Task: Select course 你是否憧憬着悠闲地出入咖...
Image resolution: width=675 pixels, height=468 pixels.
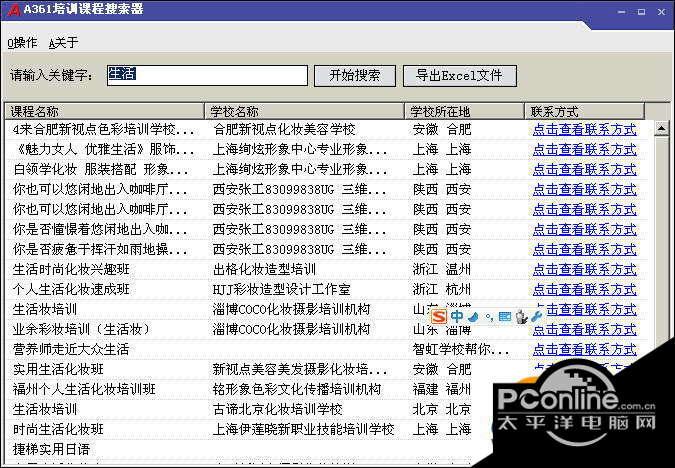Action: click(100, 229)
